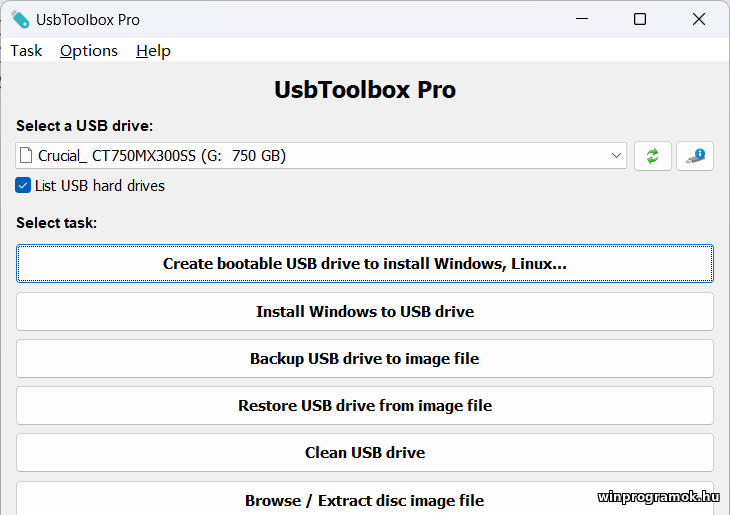The height and width of the screenshot is (515, 730).
Task: Click the UsbToolbox app icon in title bar
Action: (x=20, y=20)
